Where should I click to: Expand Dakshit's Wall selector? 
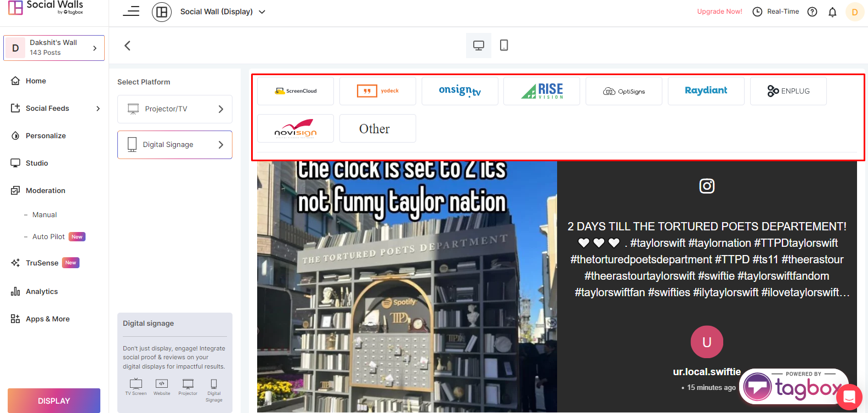[54, 48]
